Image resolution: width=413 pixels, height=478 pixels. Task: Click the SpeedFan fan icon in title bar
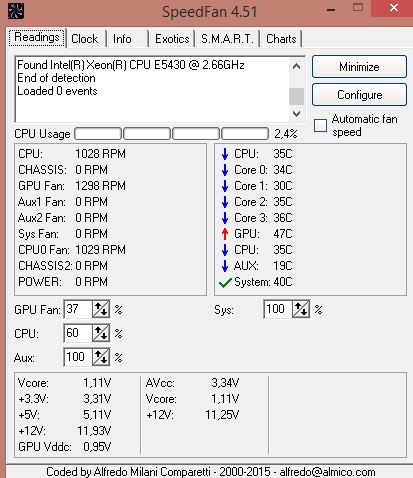[x=16, y=11]
